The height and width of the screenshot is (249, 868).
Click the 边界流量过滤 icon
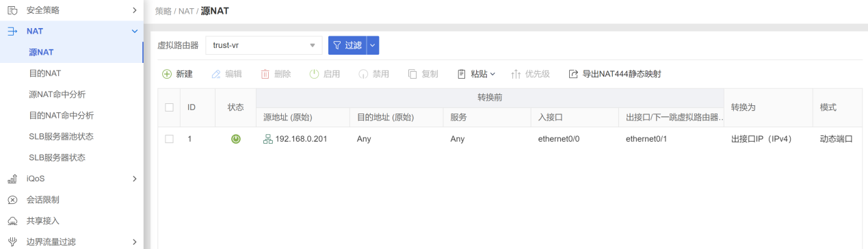[x=12, y=242]
